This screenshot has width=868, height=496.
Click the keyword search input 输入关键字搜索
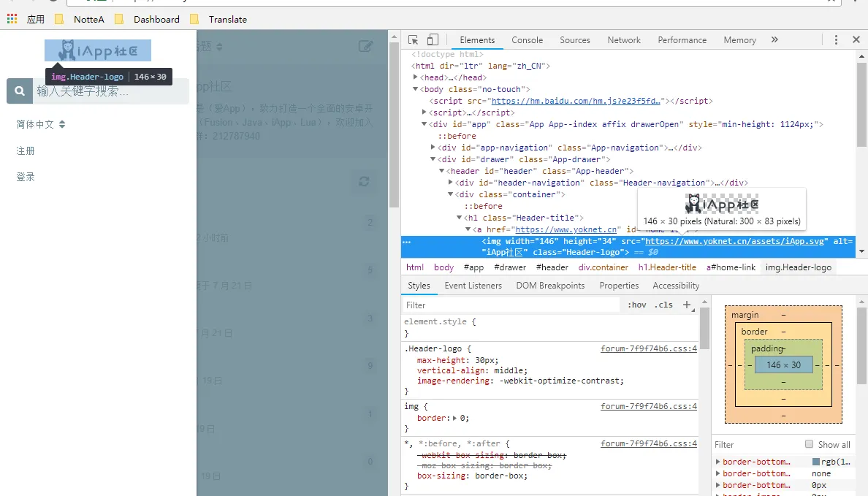(111, 91)
